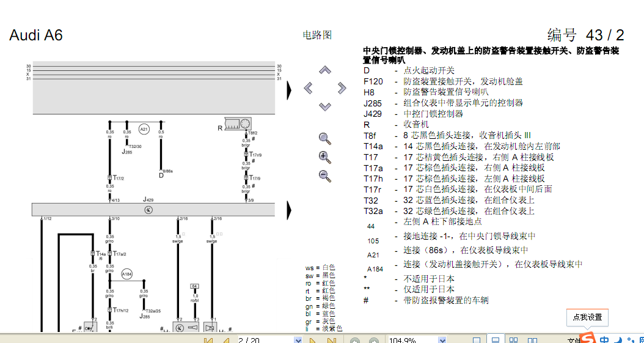This screenshot has width=644, height=343.
Task: Click the T32a/25 pin label
Action: 153,311
